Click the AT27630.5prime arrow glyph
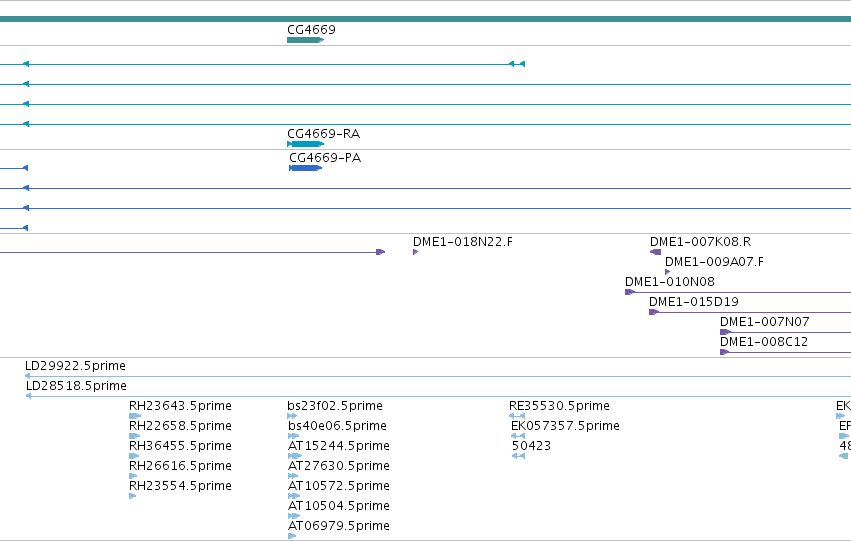This screenshot has height=541, width=851. pos(293,476)
